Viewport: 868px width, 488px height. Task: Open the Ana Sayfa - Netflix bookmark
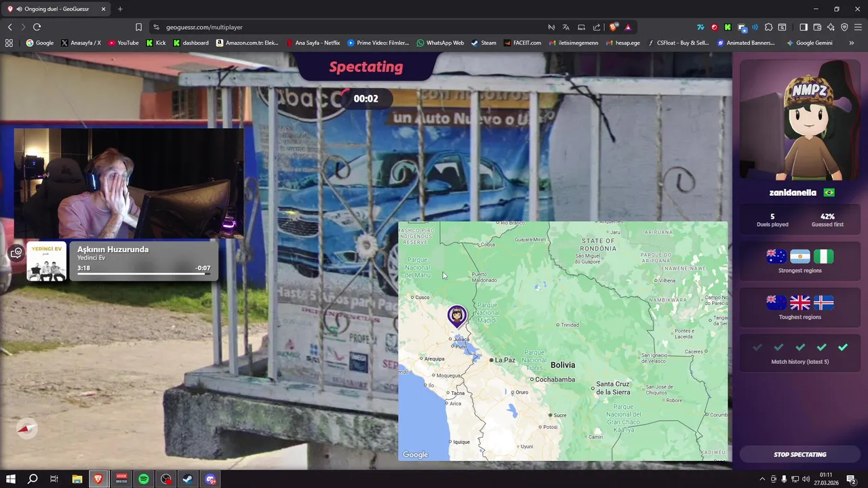pos(313,43)
